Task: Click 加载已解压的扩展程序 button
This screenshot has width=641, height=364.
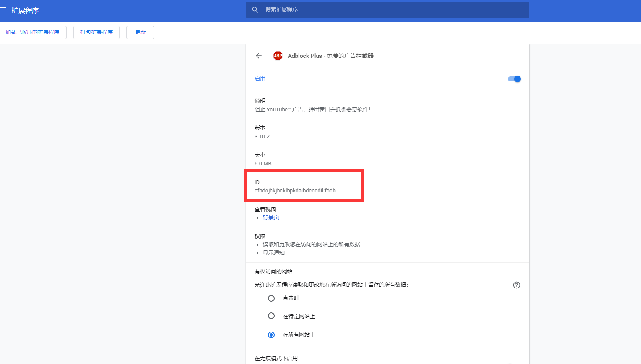Action: pyautogui.click(x=32, y=32)
